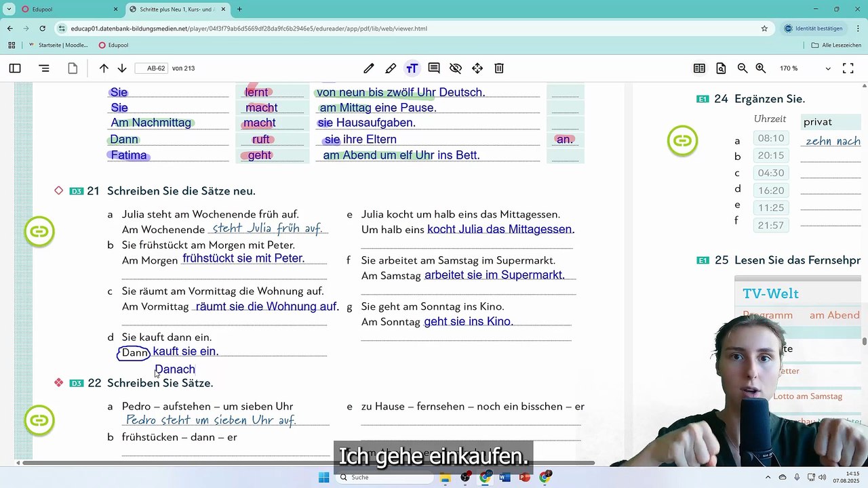Click the time value 08:10 in exercise 24
Screen dimensions: 868x488
[771, 138]
